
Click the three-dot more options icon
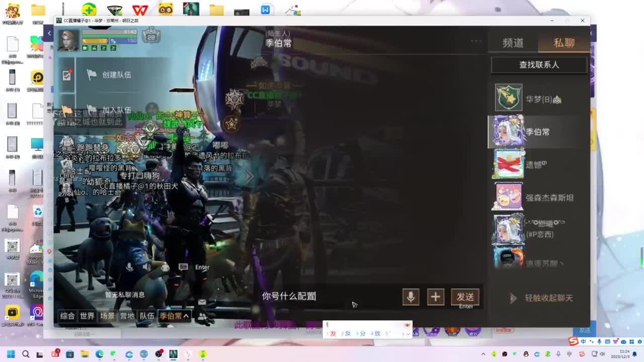click(x=476, y=41)
